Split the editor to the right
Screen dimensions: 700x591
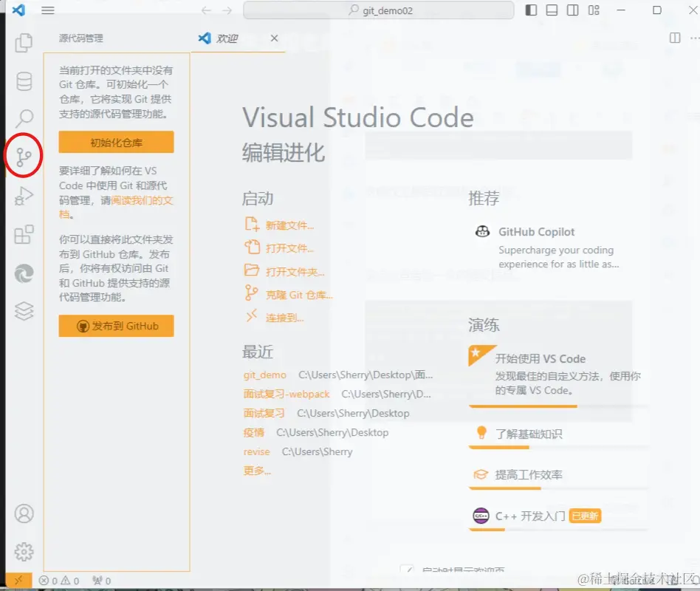pyautogui.click(x=675, y=38)
